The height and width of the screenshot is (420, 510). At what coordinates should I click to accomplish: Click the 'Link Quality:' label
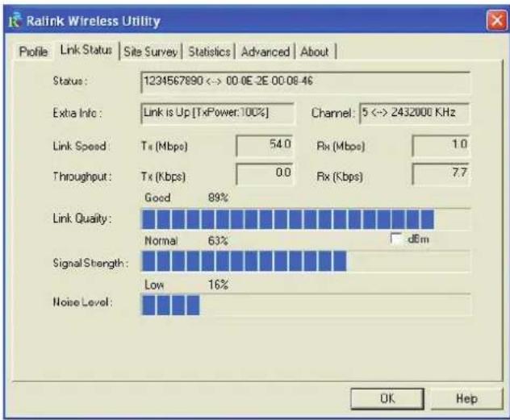pos(82,218)
